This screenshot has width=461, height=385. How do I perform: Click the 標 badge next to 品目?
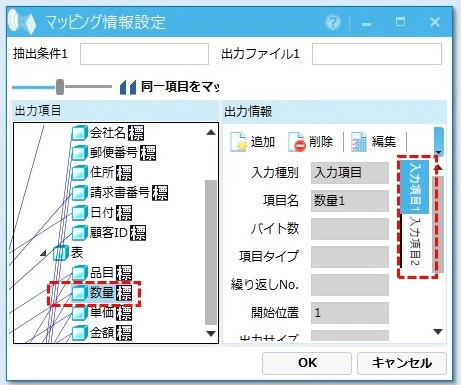click(124, 273)
